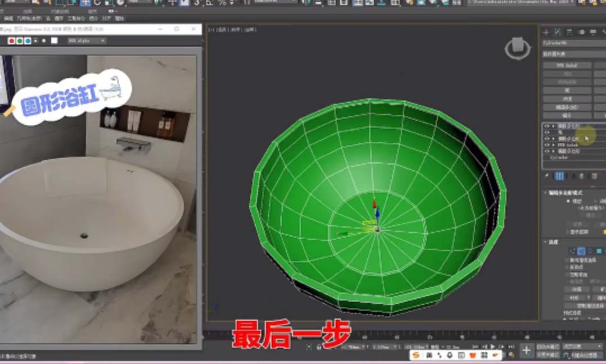Open the 三角剖分 ribbon panel

click(76, 18)
